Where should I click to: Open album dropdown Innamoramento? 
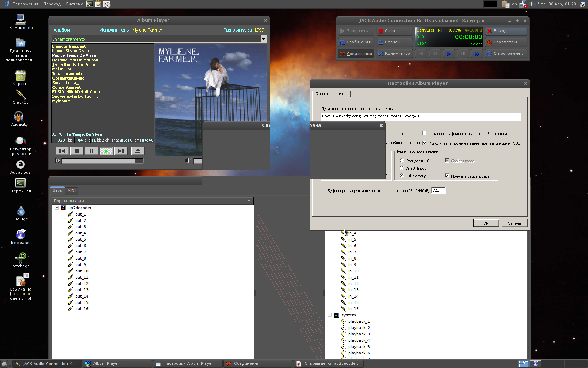pyautogui.click(x=263, y=39)
